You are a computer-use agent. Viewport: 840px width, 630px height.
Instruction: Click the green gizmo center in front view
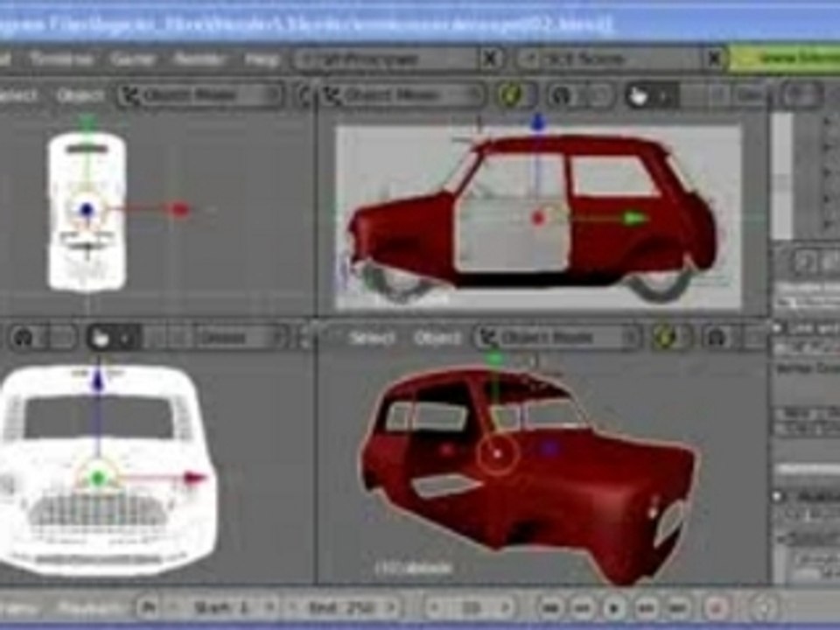[x=97, y=478]
